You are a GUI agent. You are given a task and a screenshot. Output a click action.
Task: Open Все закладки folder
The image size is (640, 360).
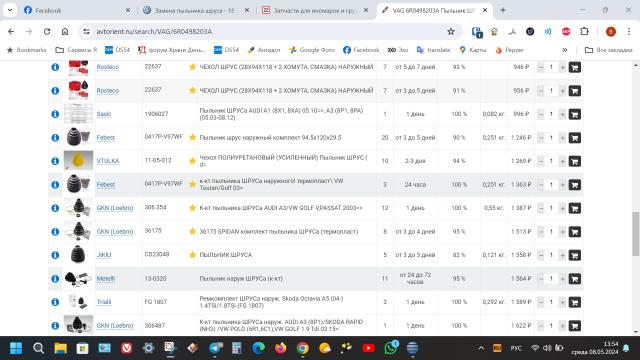click(x=609, y=50)
